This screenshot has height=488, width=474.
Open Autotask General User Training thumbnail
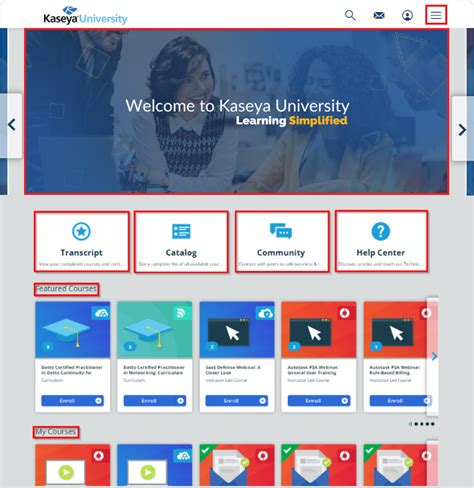[x=319, y=330]
